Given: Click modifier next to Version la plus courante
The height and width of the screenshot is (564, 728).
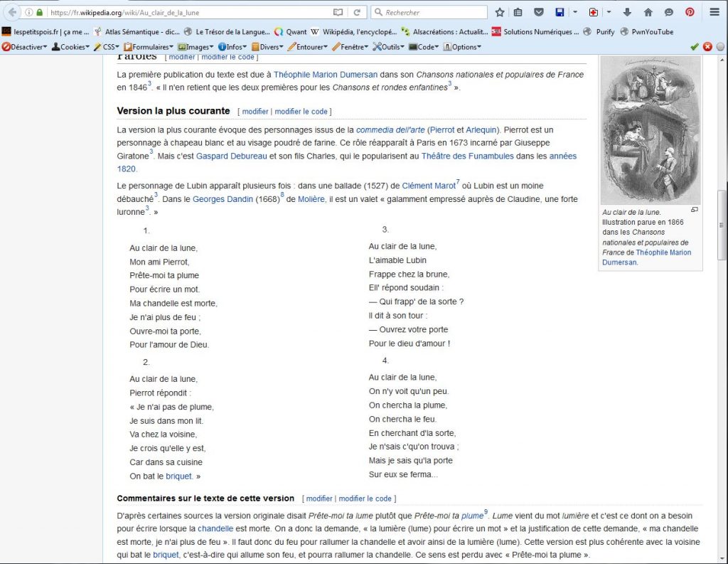Looking at the screenshot, I should (255, 112).
